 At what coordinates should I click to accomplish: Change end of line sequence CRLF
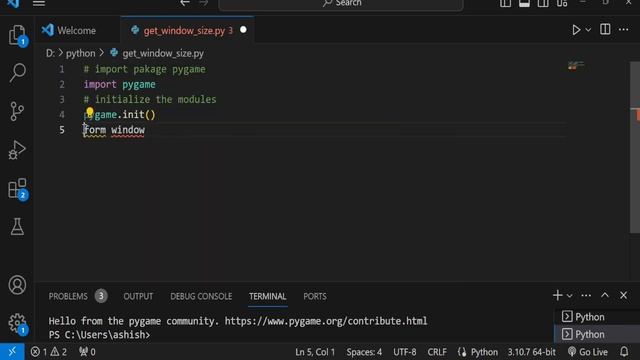click(437, 352)
